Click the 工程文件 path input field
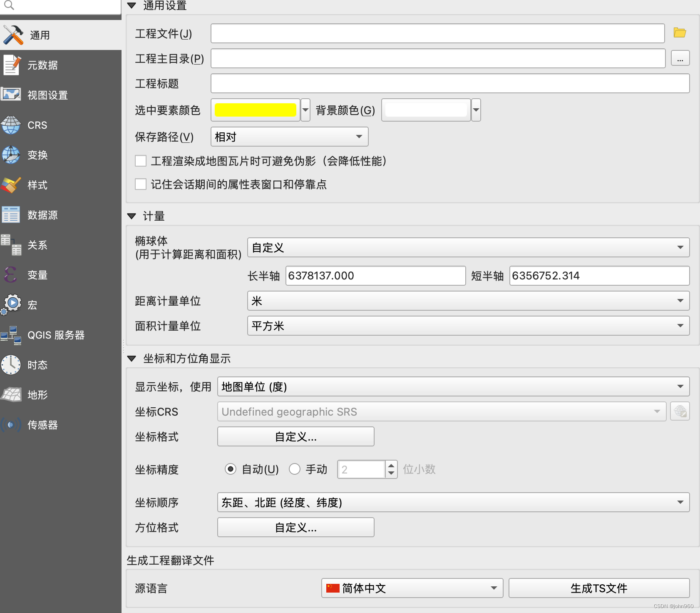Viewport: 700px width, 613px height. click(438, 33)
